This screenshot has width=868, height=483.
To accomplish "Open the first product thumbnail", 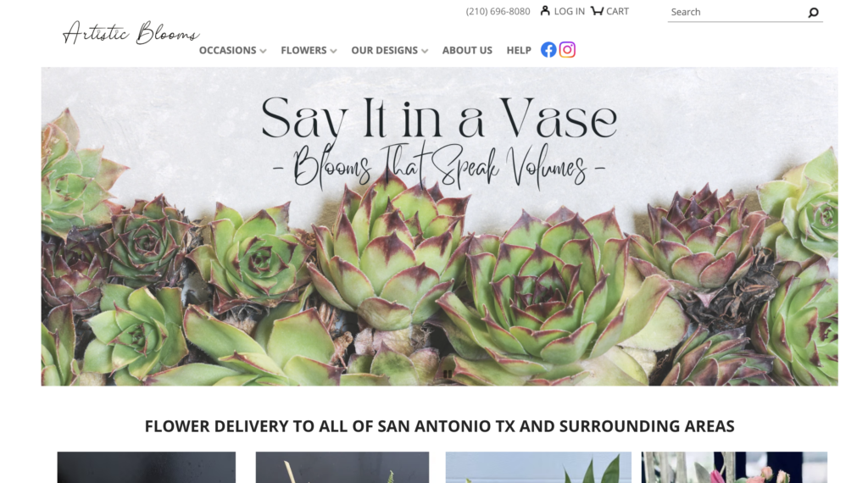I will (146, 468).
